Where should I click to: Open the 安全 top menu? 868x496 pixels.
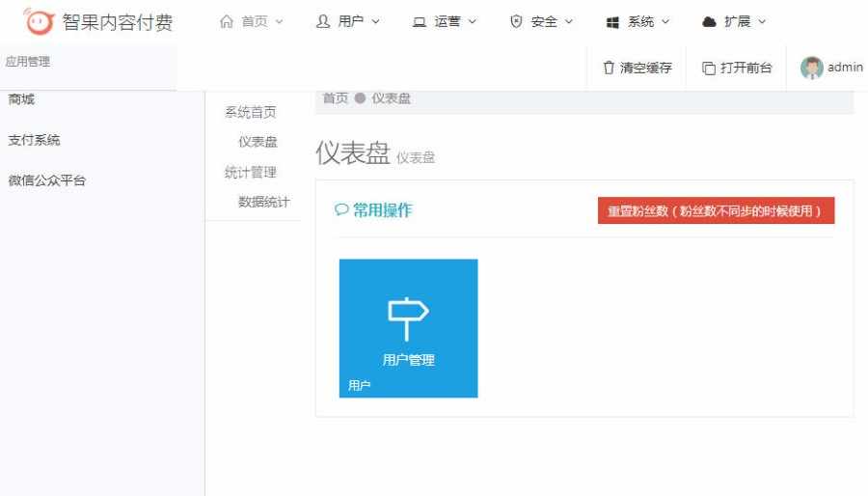tap(541, 21)
